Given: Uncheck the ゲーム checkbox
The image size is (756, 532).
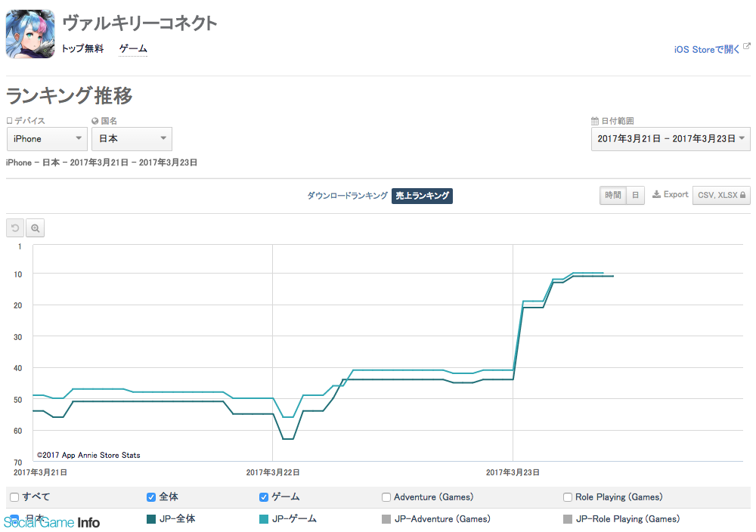Looking at the screenshot, I should [264, 497].
